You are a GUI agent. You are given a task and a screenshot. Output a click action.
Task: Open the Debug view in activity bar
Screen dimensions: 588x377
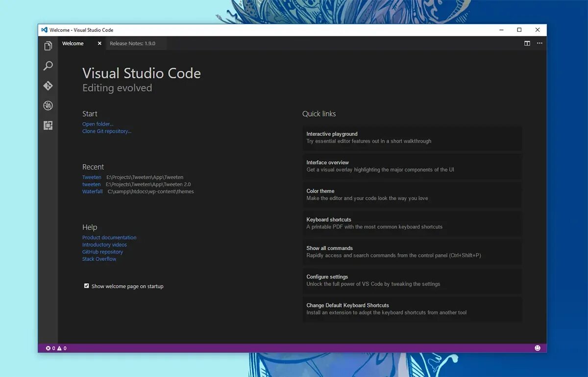48,106
